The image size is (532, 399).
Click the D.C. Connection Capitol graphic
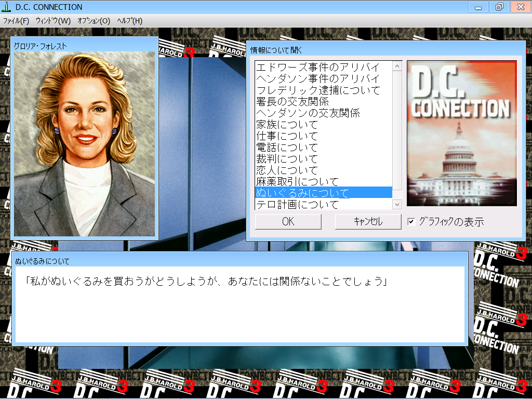pos(462,134)
